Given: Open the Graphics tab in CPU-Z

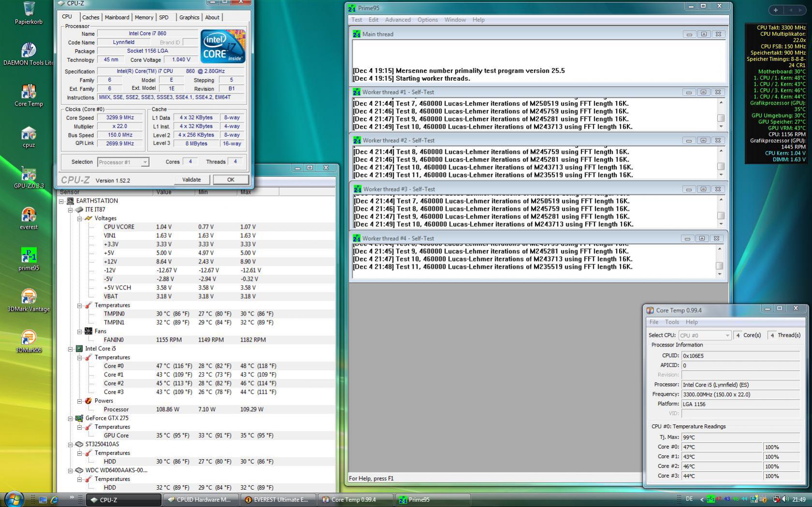Looking at the screenshot, I should [189, 17].
